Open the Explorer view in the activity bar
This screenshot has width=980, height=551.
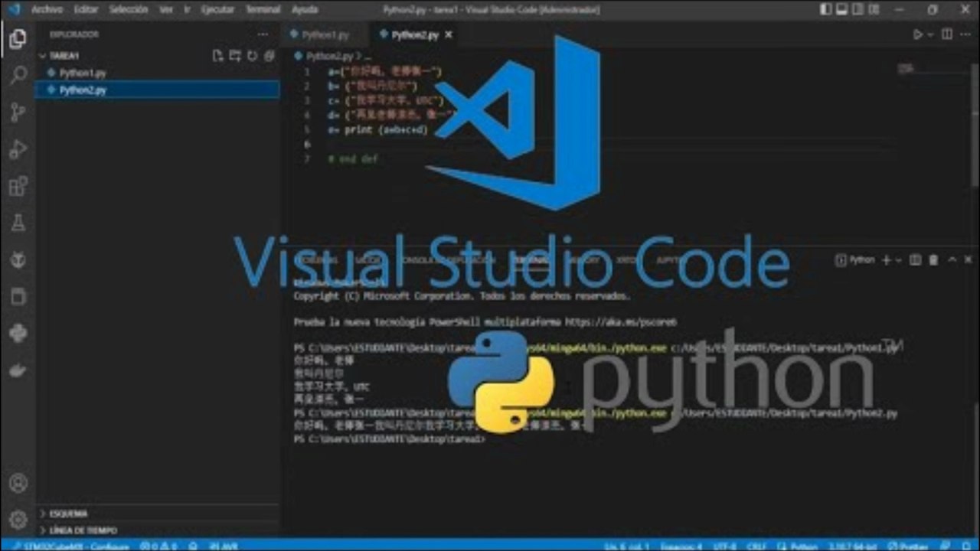tap(18, 38)
